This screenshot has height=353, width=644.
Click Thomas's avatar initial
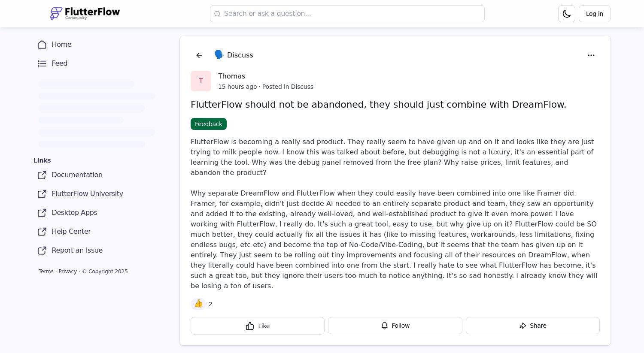[201, 81]
